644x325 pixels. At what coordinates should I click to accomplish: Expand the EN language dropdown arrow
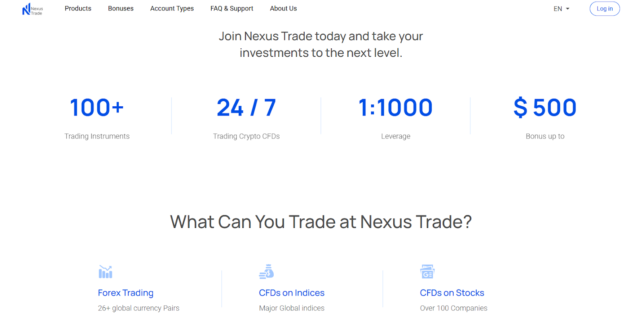pos(568,9)
